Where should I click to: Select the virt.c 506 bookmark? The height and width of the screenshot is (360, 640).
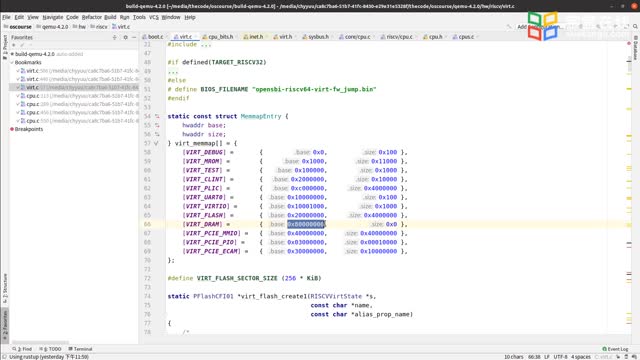78,71
